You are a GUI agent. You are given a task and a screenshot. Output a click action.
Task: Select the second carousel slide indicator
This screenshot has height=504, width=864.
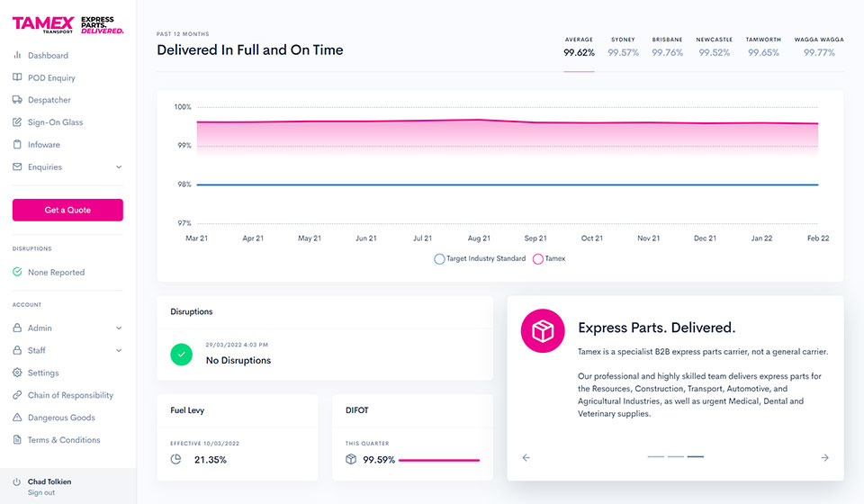676,456
